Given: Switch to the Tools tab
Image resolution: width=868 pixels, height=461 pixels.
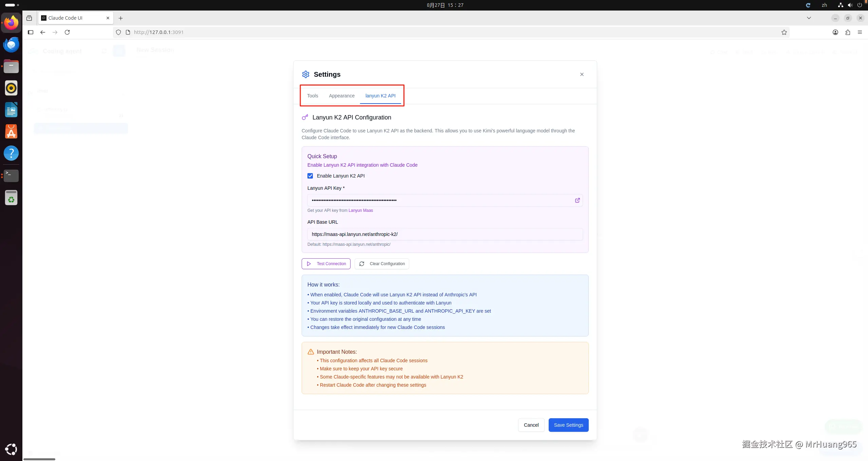Looking at the screenshot, I should [312, 96].
